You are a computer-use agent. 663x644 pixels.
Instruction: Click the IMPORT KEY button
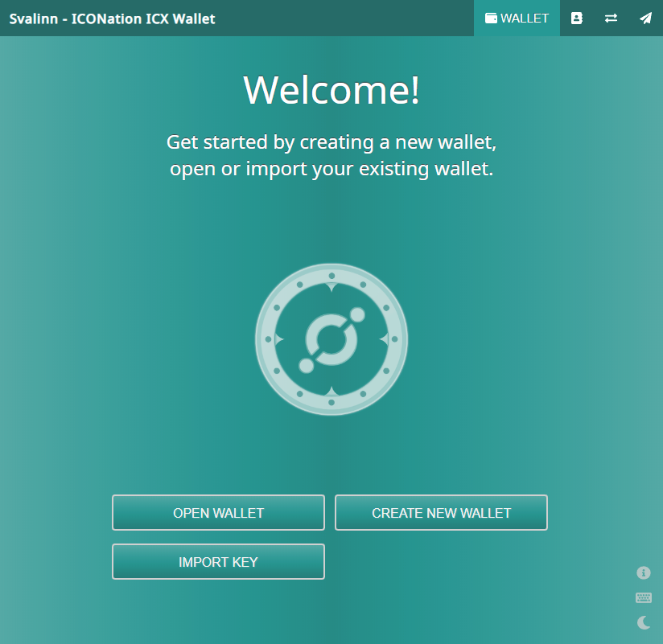coord(218,562)
